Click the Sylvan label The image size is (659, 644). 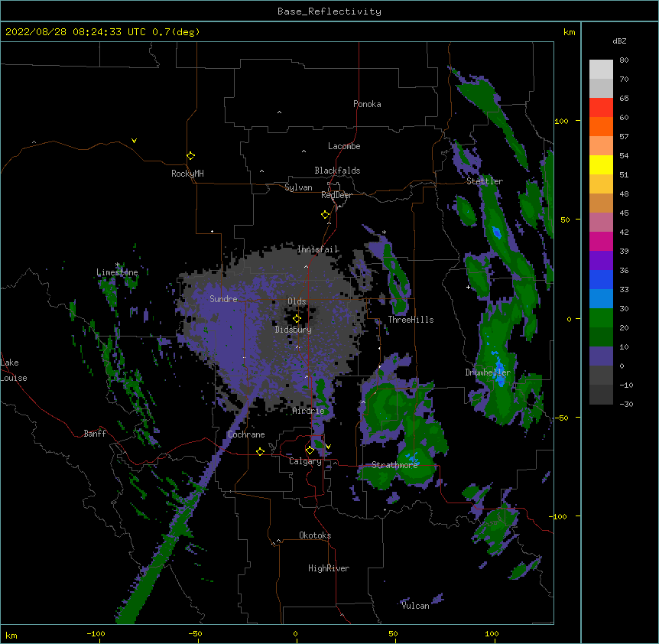[298, 187]
